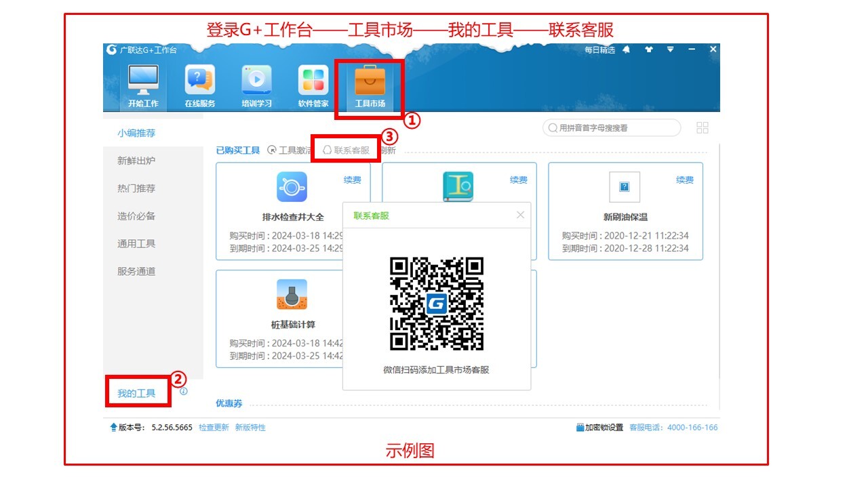
Task: Click 续费 on 新刷油保温 card
Action: [685, 180]
